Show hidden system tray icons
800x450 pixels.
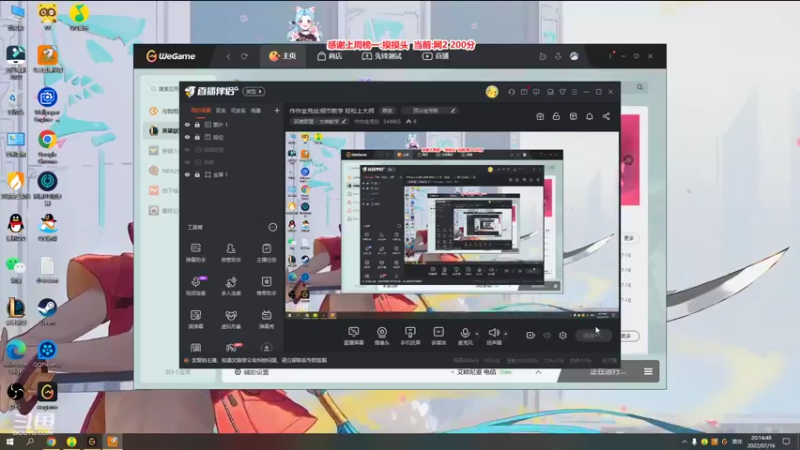[684, 442]
